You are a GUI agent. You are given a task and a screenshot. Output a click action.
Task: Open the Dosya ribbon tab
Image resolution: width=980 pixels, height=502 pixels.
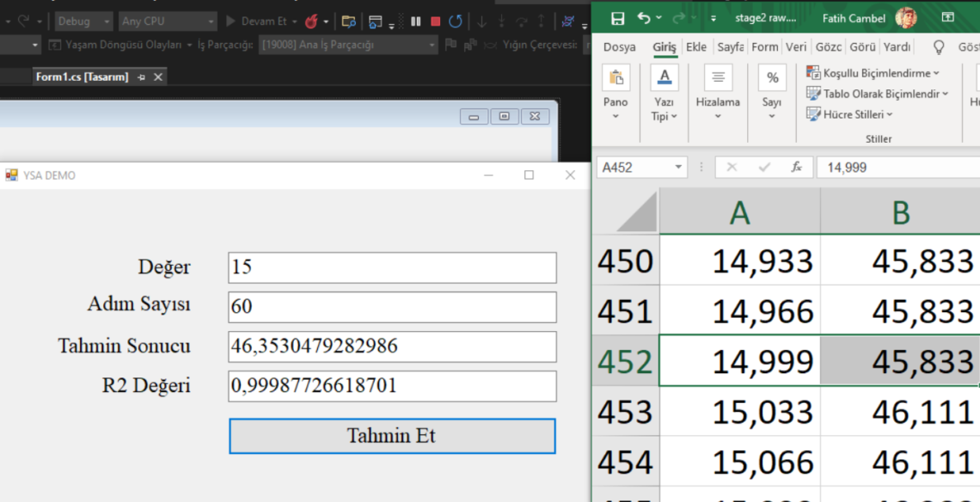click(619, 47)
